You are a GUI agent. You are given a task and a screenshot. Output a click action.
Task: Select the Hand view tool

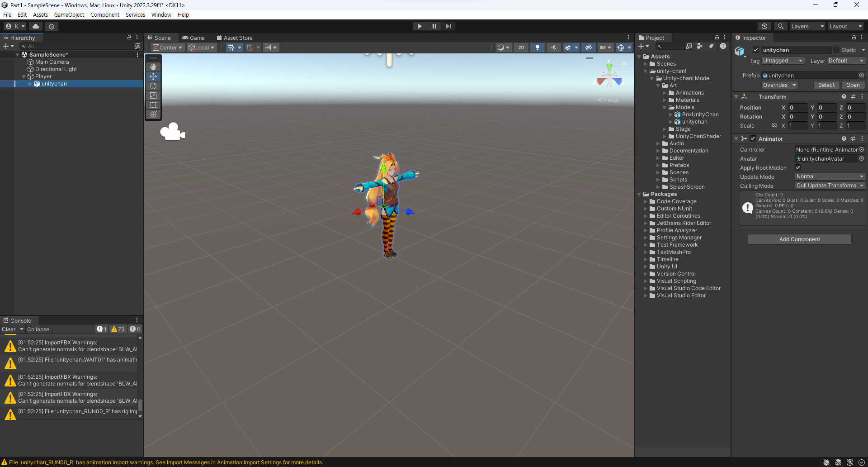coord(153,67)
